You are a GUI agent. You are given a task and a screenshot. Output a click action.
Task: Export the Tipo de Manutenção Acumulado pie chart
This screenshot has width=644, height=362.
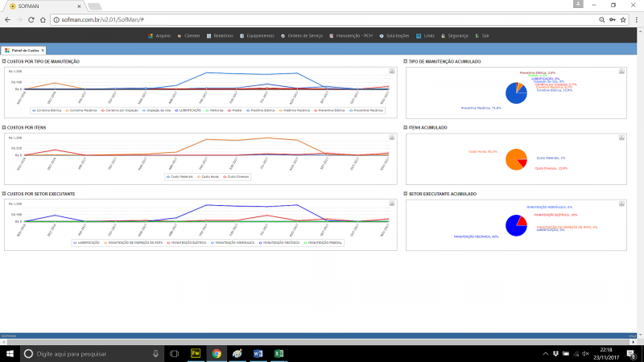click(x=621, y=71)
